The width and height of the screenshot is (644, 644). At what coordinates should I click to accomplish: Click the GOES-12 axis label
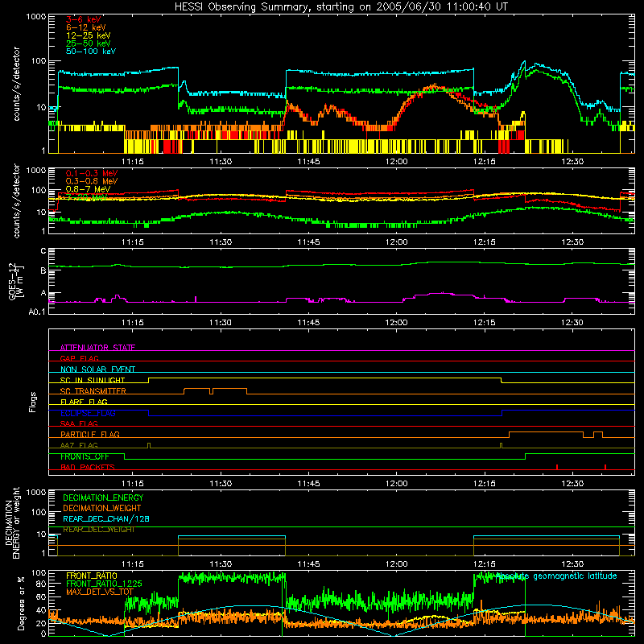pyautogui.click(x=16, y=281)
